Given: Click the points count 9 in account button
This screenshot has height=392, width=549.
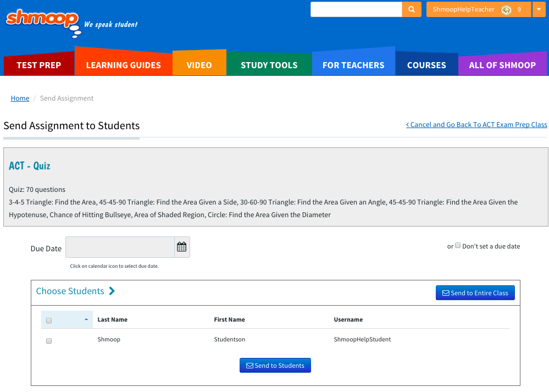Looking at the screenshot, I should [x=519, y=9].
